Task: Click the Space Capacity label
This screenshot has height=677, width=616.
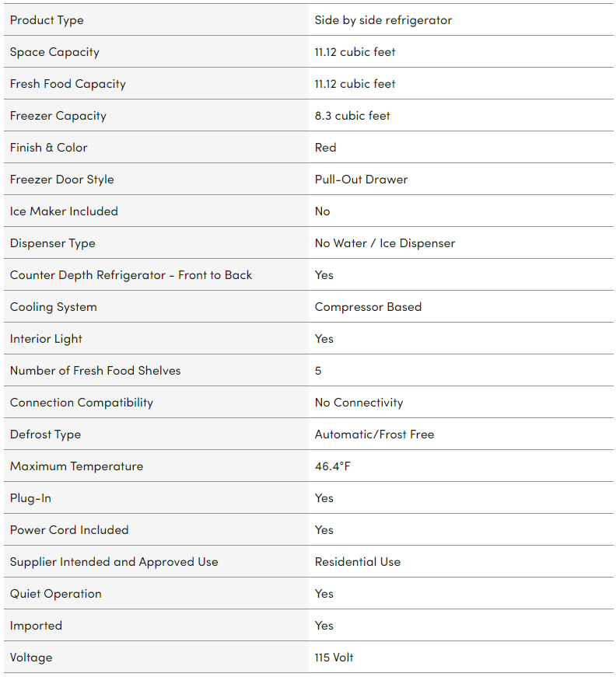Action: tap(54, 52)
